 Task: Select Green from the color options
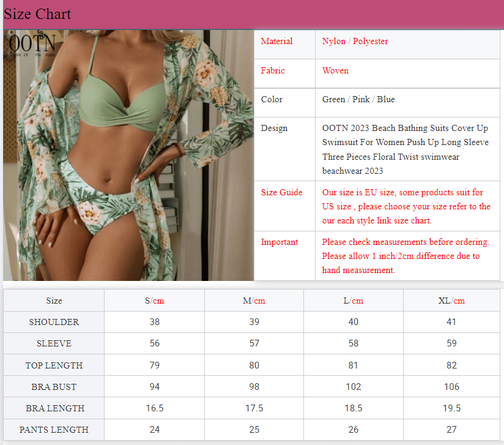(x=333, y=99)
